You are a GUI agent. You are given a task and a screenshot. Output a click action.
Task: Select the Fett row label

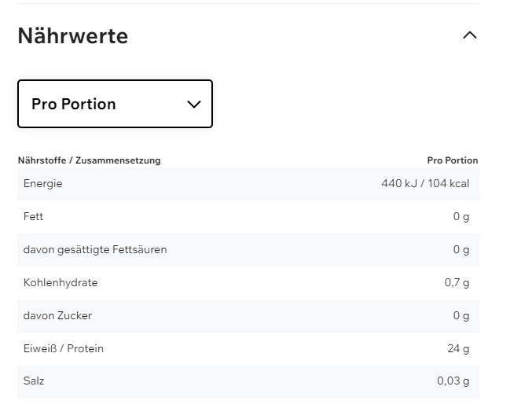(x=33, y=217)
